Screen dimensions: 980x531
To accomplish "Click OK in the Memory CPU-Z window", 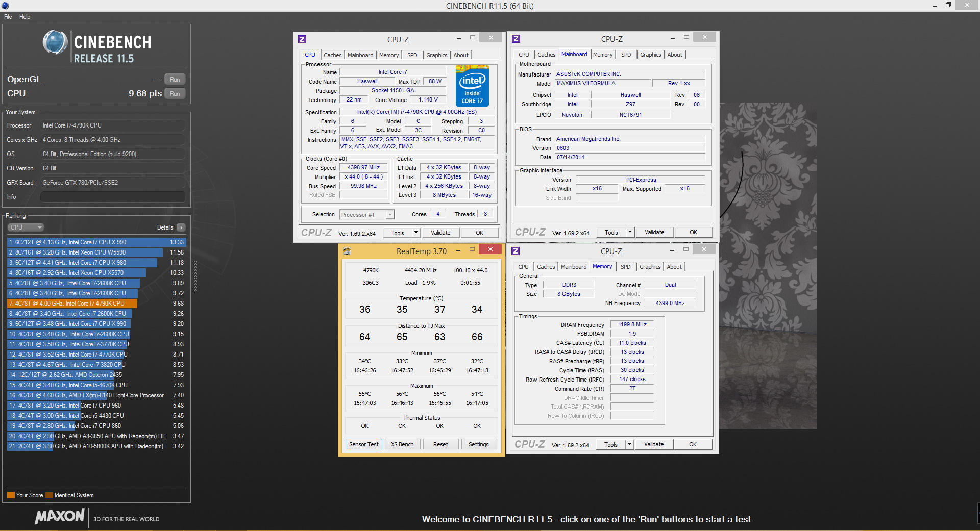I will coord(693,444).
